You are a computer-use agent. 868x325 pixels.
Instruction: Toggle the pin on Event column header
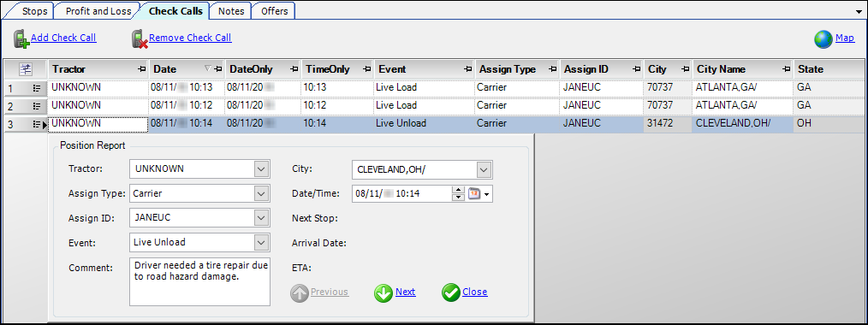[x=468, y=69]
